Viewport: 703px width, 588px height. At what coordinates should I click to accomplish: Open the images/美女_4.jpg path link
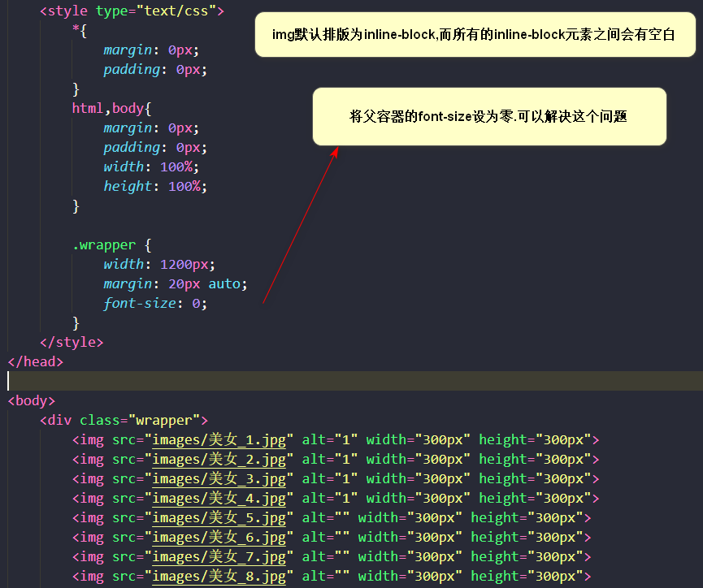(x=219, y=498)
